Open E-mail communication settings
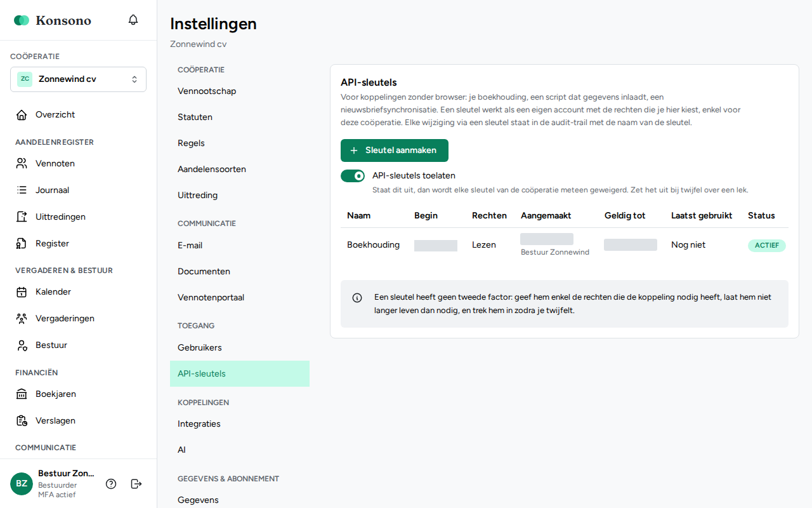This screenshot has width=812, height=508. pyautogui.click(x=240, y=246)
